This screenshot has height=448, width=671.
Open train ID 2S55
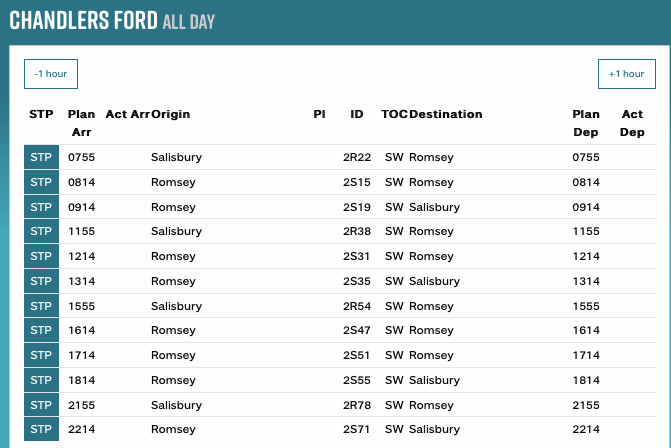pos(357,381)
